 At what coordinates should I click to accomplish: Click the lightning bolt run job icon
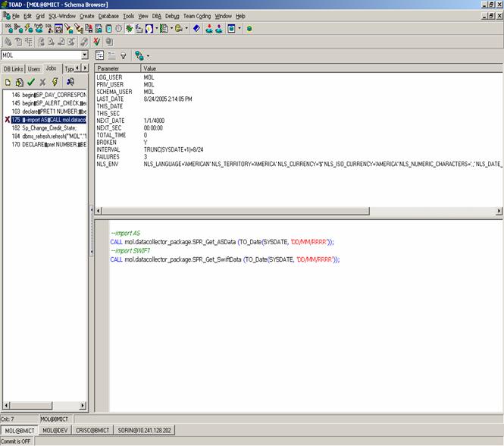55,82
